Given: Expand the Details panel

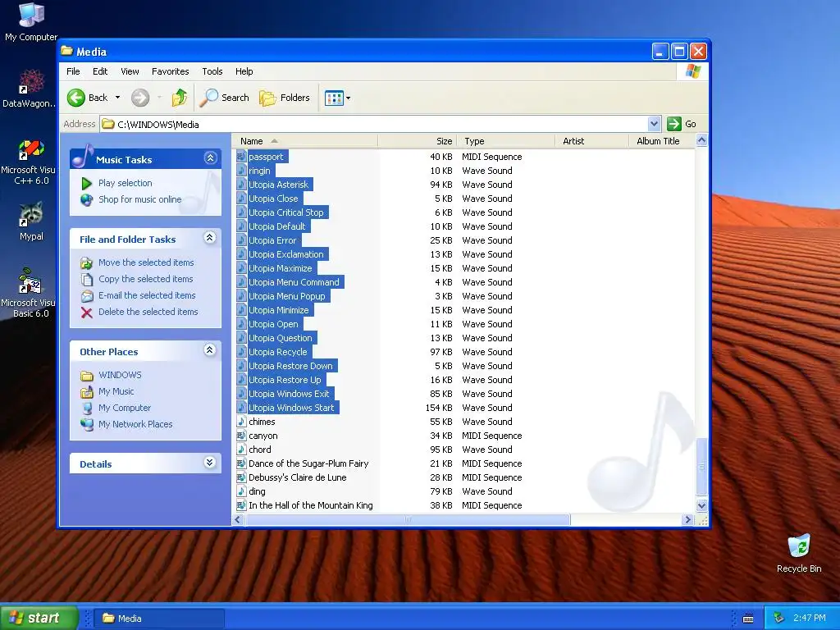Looking at the screenshot, I should (x=210, y=463).
